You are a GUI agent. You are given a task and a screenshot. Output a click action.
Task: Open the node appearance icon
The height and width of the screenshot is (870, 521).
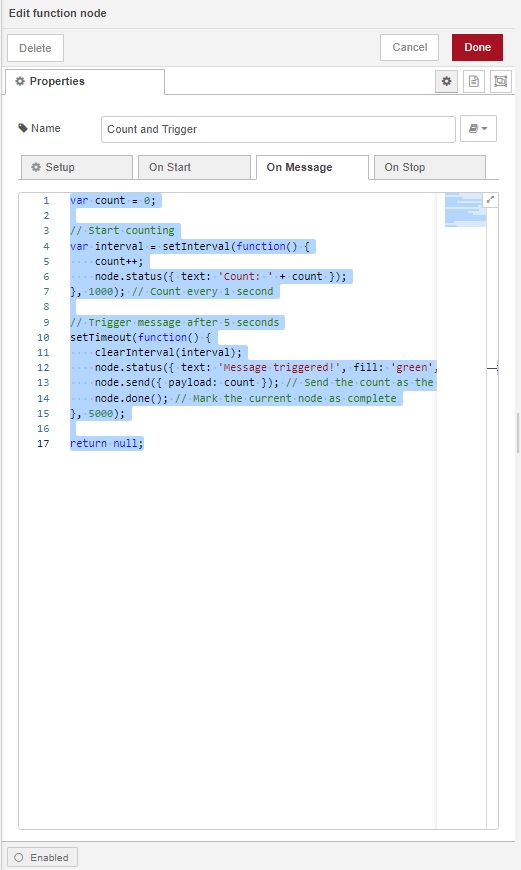(500, 82)
